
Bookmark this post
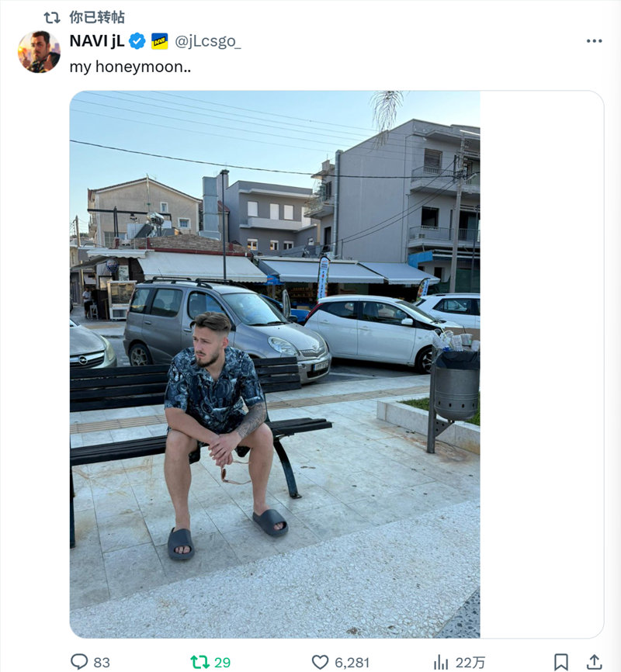coord(561,662)
